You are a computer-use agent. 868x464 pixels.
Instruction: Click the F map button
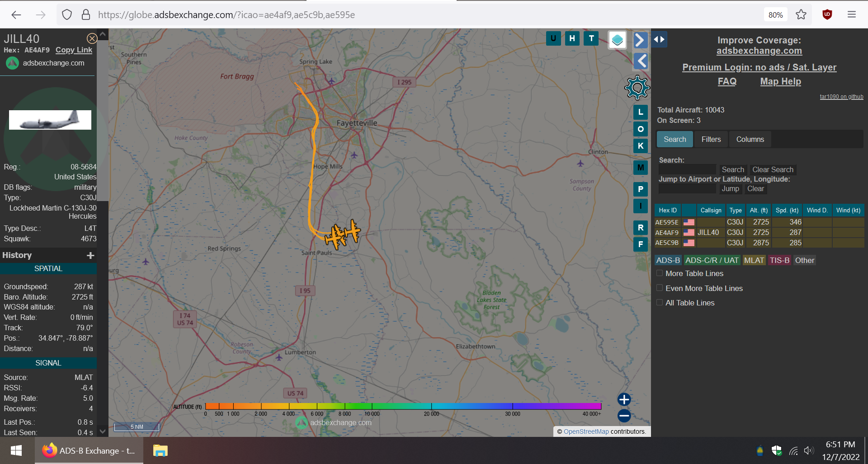(641, 244)
